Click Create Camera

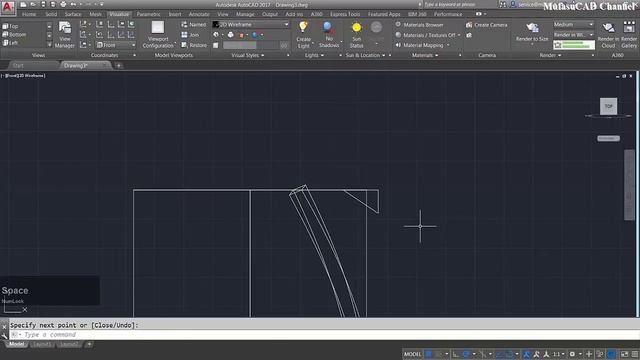[487, 25]
